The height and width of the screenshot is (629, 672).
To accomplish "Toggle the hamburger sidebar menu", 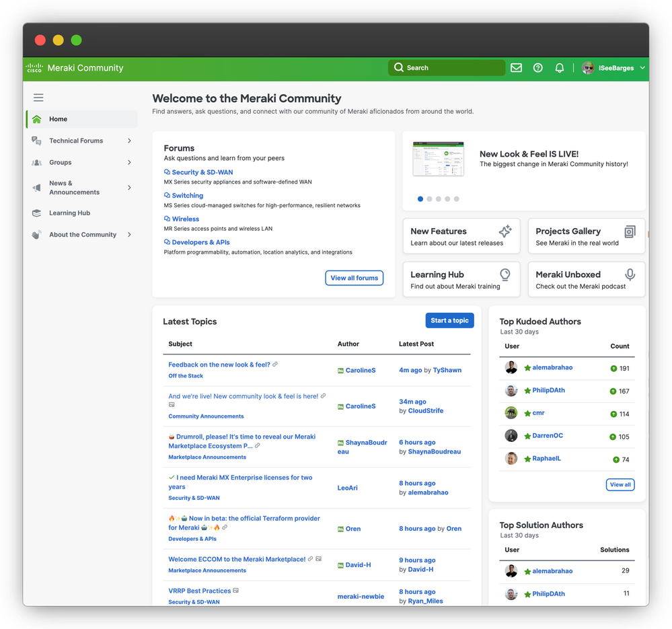I will [x=38, y=98].
